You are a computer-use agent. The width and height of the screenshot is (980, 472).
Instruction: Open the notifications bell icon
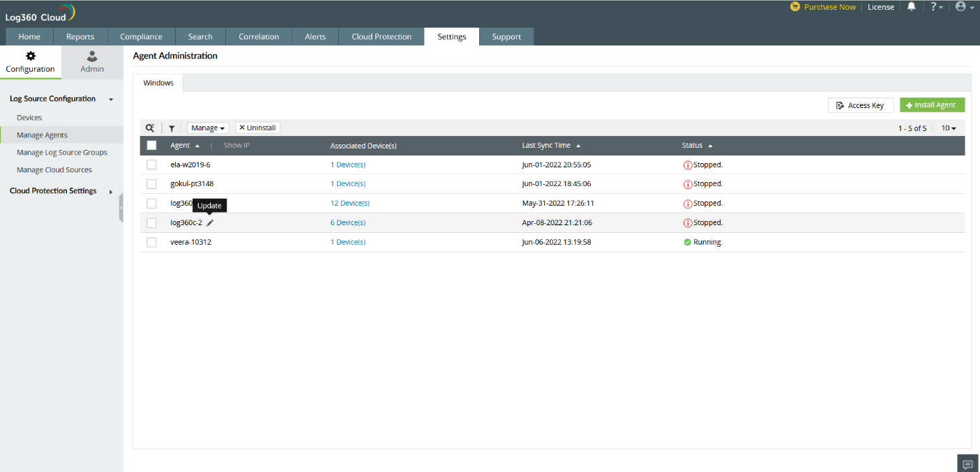pos(911,7)
